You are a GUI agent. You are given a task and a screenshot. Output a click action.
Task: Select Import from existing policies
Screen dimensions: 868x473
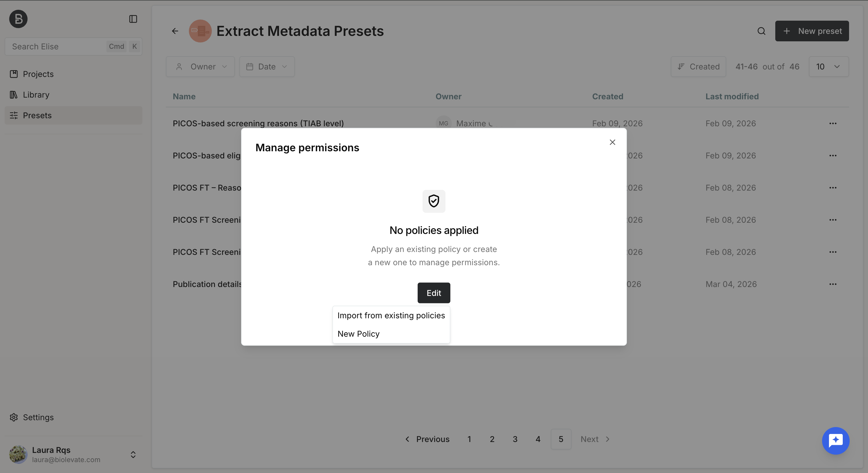point(391,315)
